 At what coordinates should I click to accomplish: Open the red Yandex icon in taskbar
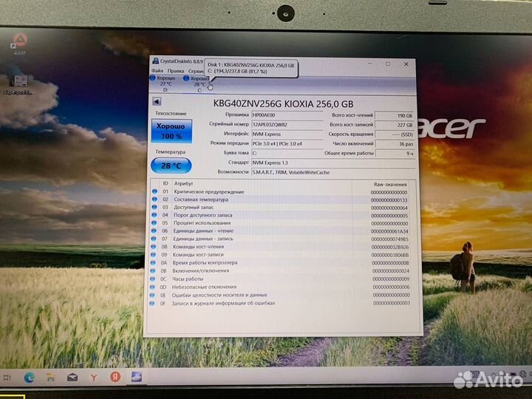115,377
